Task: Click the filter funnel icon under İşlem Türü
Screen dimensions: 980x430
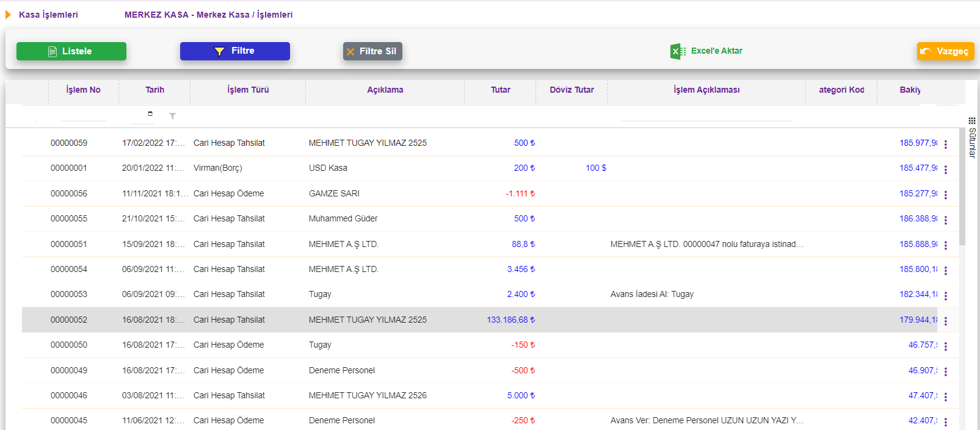Action: pyautogui.click(x=173, y=116)
